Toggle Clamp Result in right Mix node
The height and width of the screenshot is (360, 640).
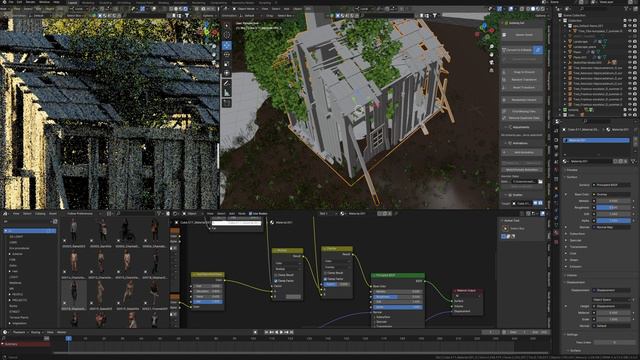point(325,273)
